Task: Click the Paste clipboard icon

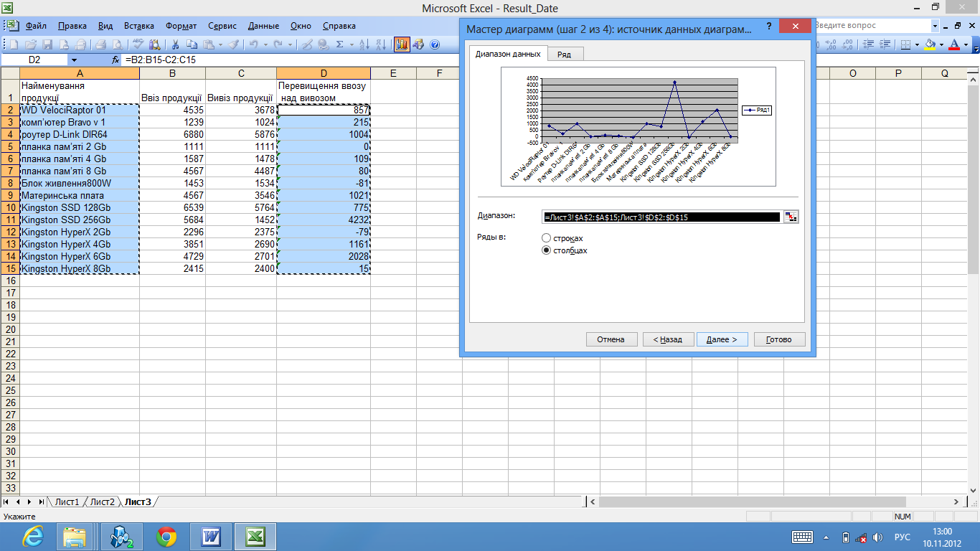Action: tap(208, 44)
